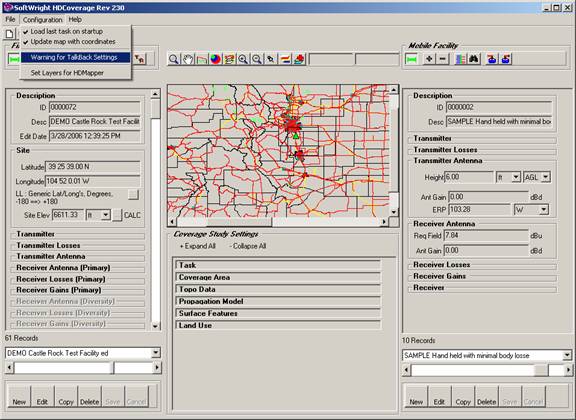Select Warning for TalkBack Settings
This screenshot has width=576, height=420.
[x=75, y=57]
